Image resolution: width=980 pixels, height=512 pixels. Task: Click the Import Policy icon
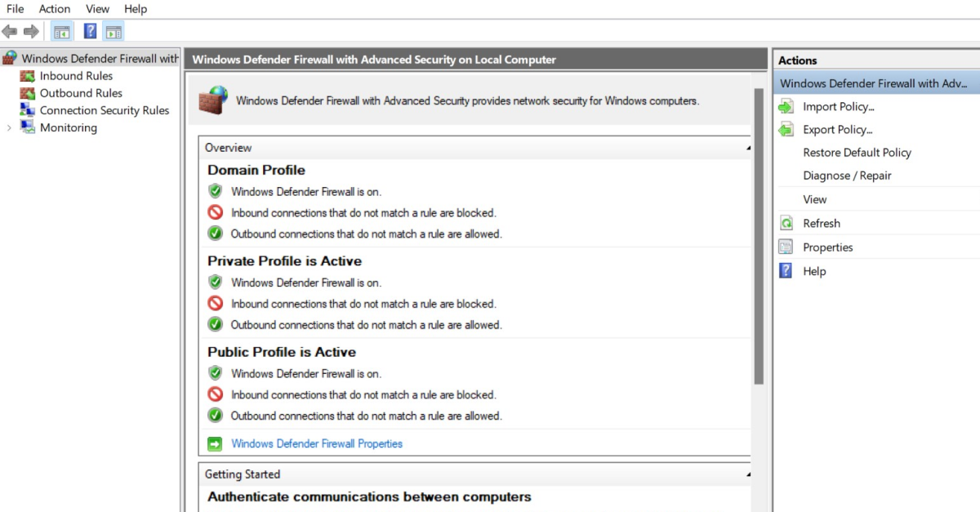click(x=788, y=106)
